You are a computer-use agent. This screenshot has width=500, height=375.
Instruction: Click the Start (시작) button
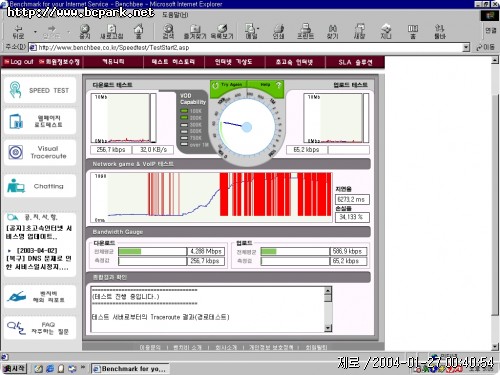(13, 368)
